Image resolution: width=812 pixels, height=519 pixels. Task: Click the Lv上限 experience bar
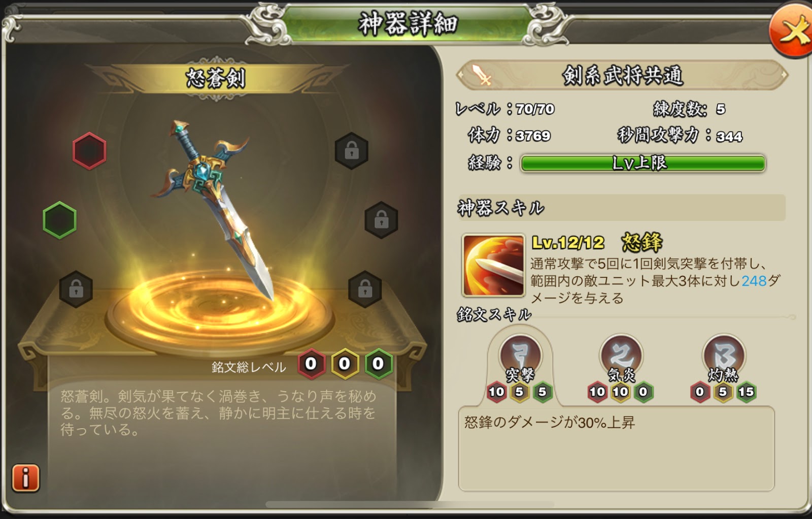643,164
